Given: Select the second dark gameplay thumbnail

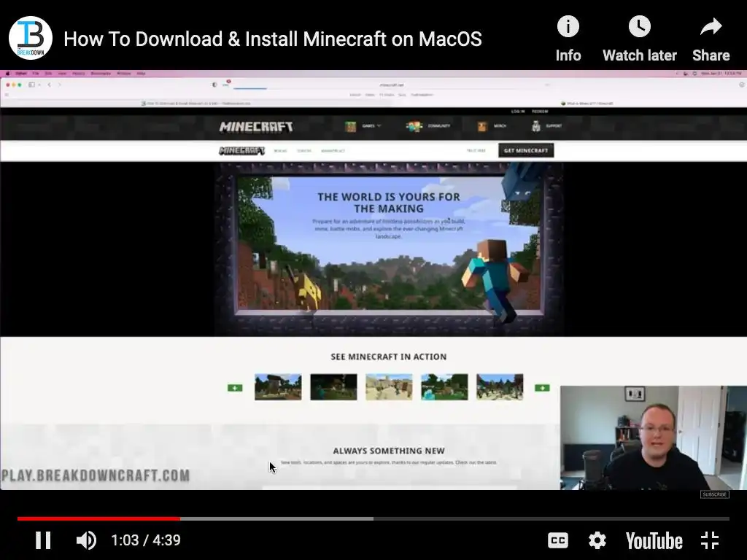Looking at the screenshot, I should [333, 386].
